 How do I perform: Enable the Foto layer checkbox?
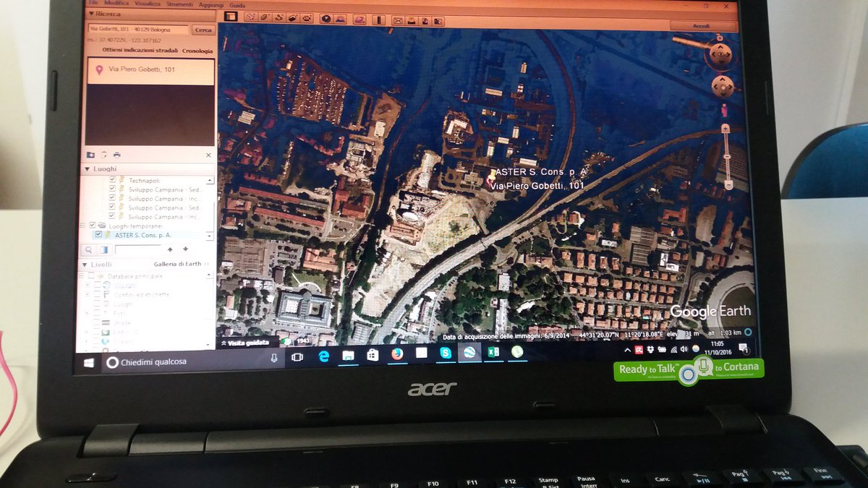(x=97, y=313)
